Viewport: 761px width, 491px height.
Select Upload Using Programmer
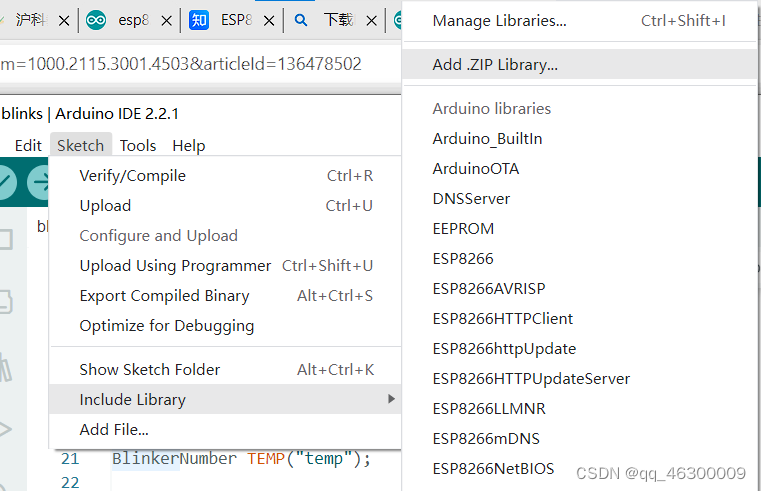click(226, 266)
